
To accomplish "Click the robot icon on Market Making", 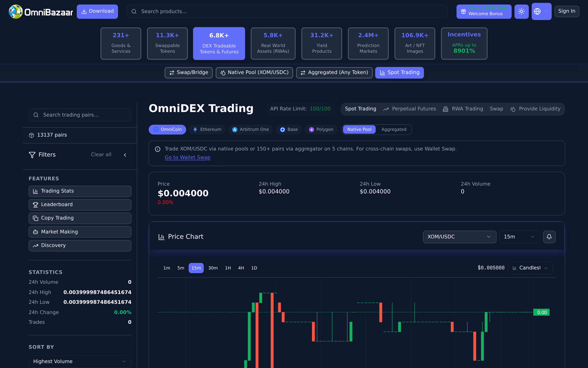I will [x=36, y=232].
